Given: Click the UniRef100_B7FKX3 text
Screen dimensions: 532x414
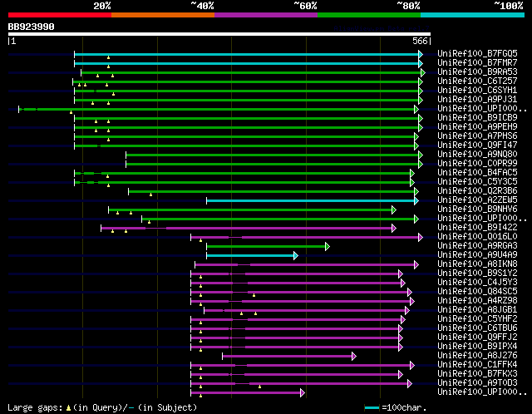Looking at the screenshot, I should 477,374.
